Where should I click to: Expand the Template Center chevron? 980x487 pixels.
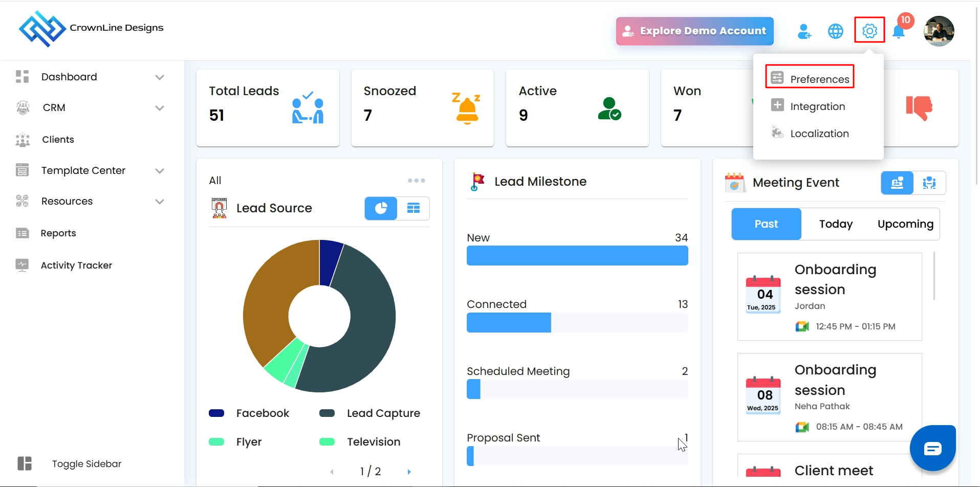tap(160, 171)
